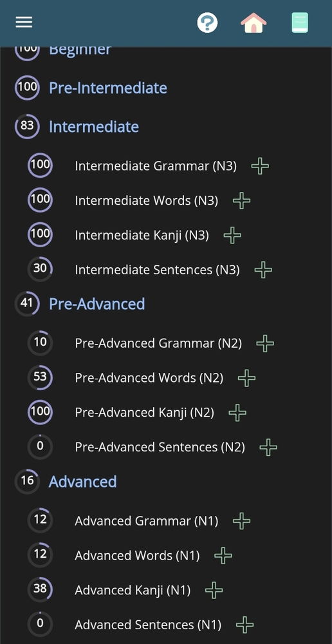The height and width of the screenshot is (644, 332).
Task: Open the green book icon
Action: pos(300,23)
